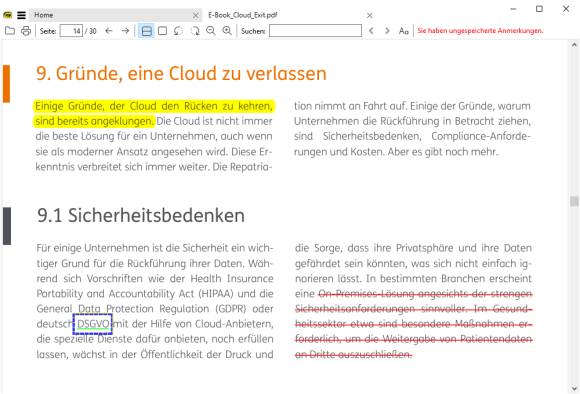Zoom in on the document

point(227,31)
